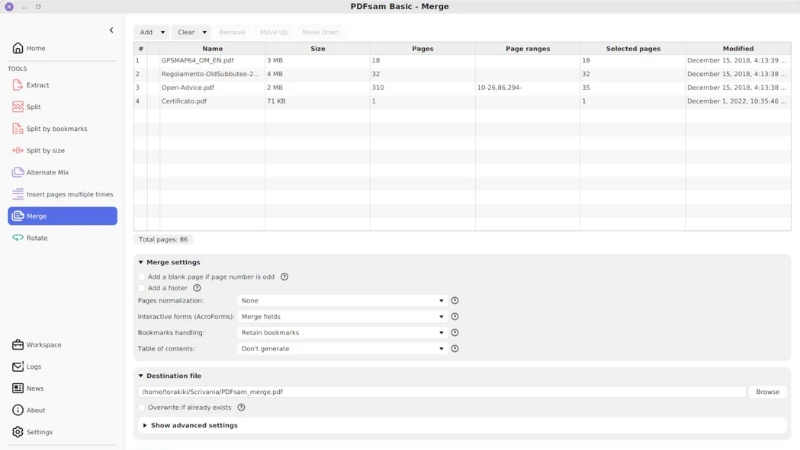Select the Split tool icon
The height and width of the screenshot is (450, 800).
pyautogui.click(x=18, y=107)
